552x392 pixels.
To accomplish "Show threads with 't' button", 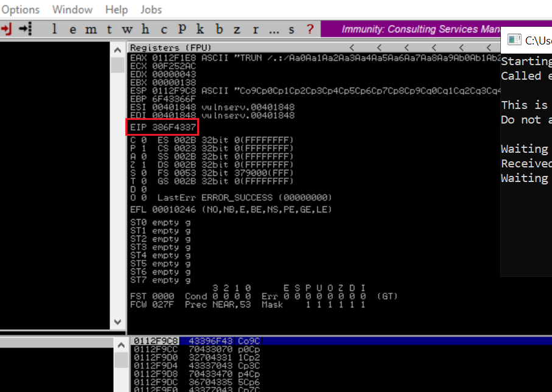I will pyautogui.click(x=109, y=29).
